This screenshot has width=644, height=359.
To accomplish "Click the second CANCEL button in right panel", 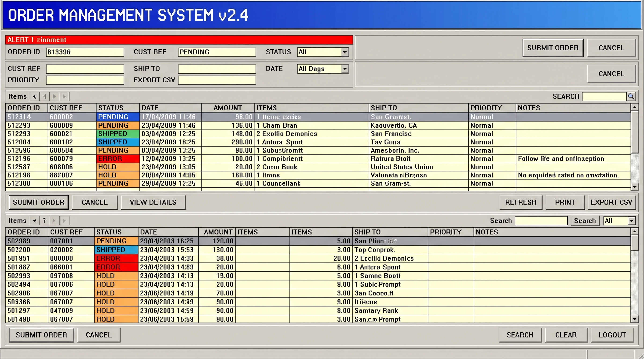I will pyautogui.click(x=611, y=74).
